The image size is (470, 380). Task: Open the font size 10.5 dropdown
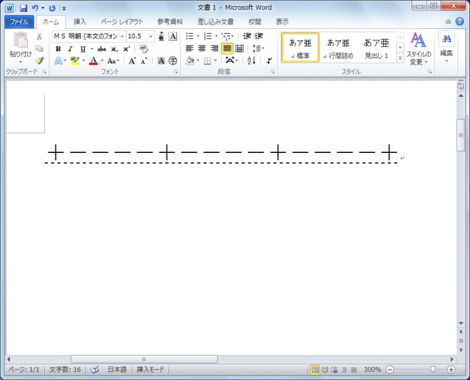pyautogui.click(x=151, y=36)
